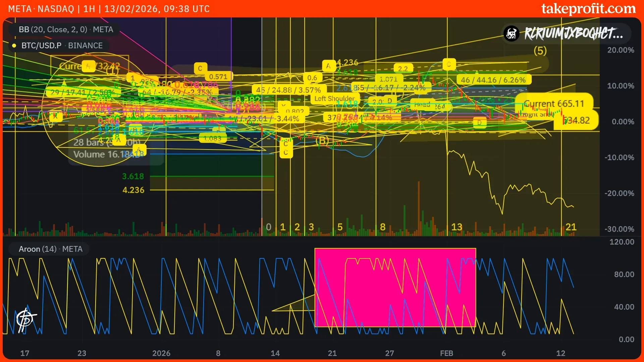
Task: Click the 45 / 24.88 / 3.57% measurement label
Action: (x=288, y=90)
